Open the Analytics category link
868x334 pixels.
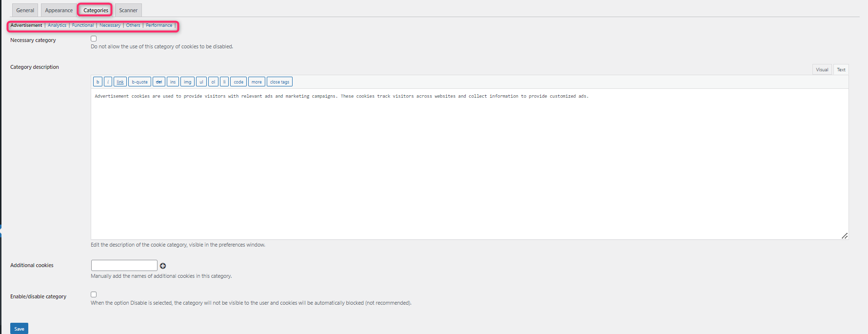(57, 25)
